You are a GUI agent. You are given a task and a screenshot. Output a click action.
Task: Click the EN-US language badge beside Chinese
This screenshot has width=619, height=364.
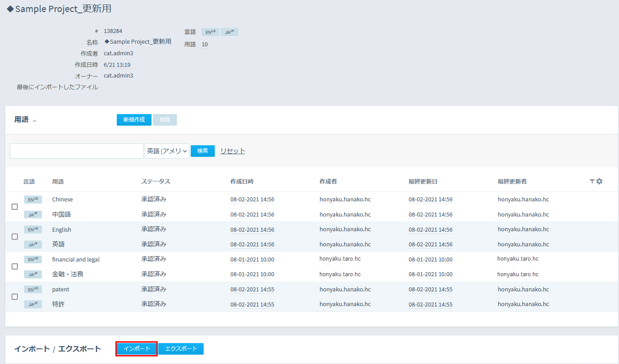[33, 200]
